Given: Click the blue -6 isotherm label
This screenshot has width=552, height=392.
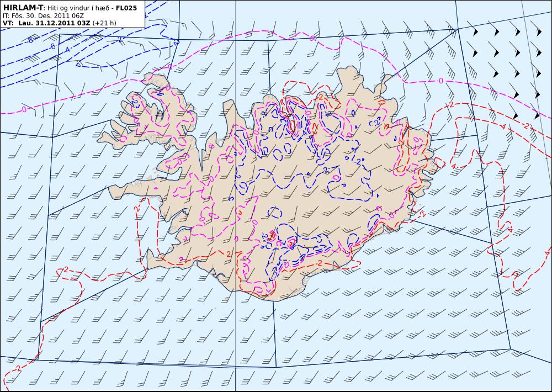Looking at the screenshot, I should 52,46.
